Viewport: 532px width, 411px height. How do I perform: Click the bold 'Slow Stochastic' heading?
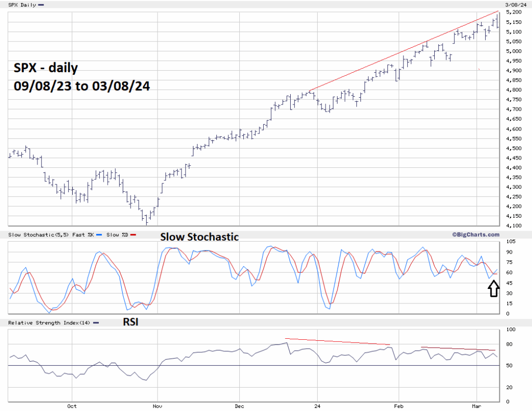tap(199, 237)
